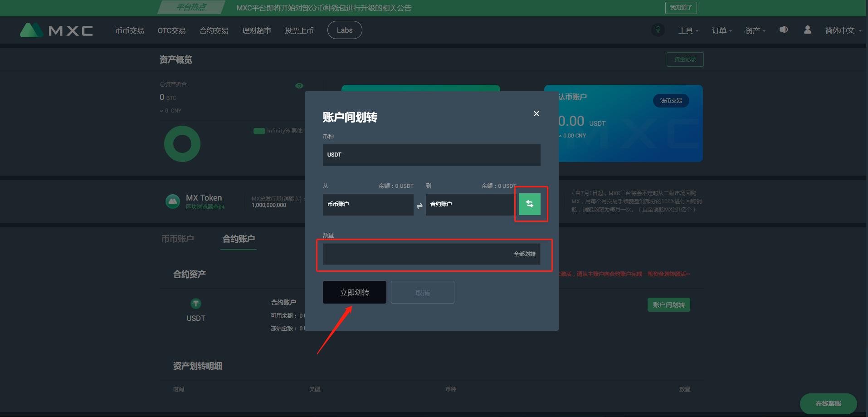868x417 pixels.
Task: Open the 资产 dropdown menu
Action: click(x=755, y=30)
